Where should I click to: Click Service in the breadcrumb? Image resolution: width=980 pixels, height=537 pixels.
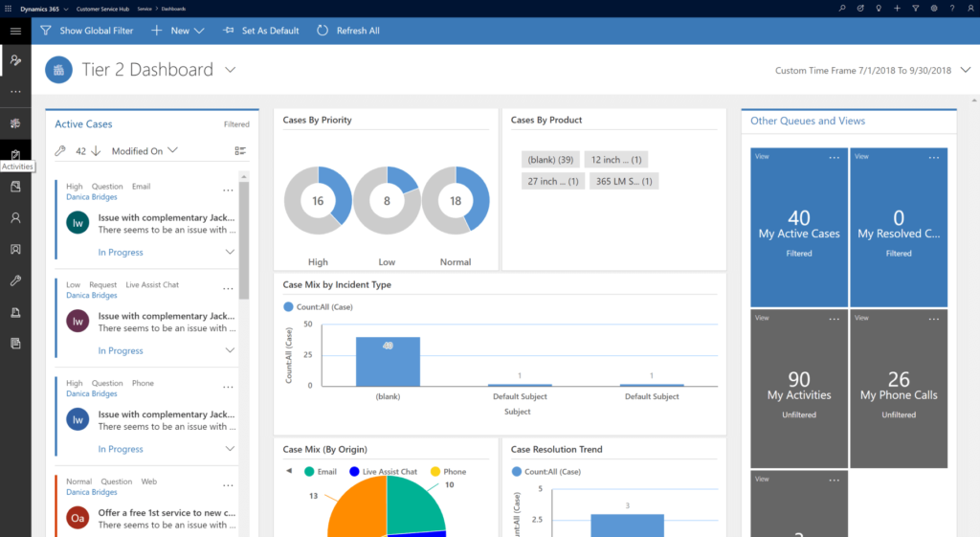point(145,9)
